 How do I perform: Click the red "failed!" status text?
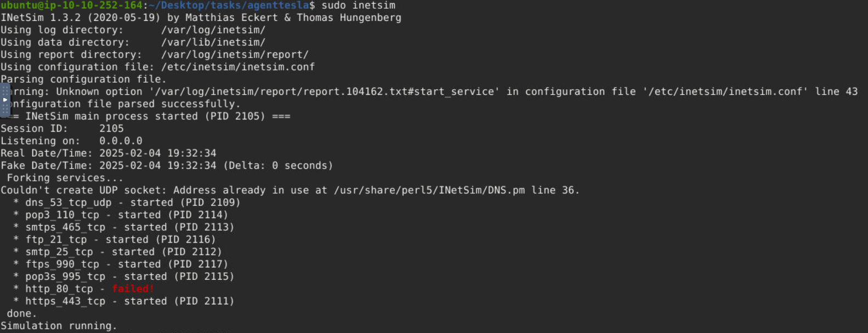133,289
